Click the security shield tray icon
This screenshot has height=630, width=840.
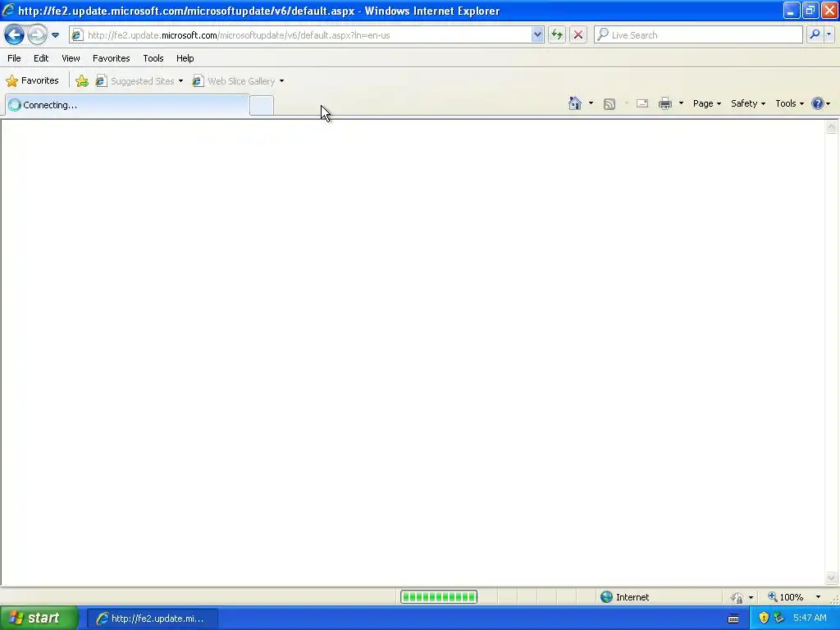pos(764,618)
